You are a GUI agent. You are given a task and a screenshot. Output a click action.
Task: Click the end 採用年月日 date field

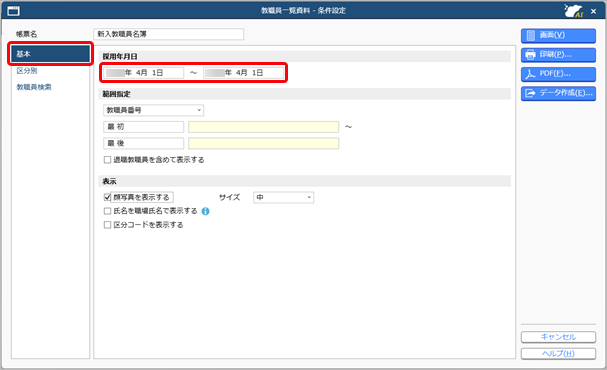tap(243, 73)
